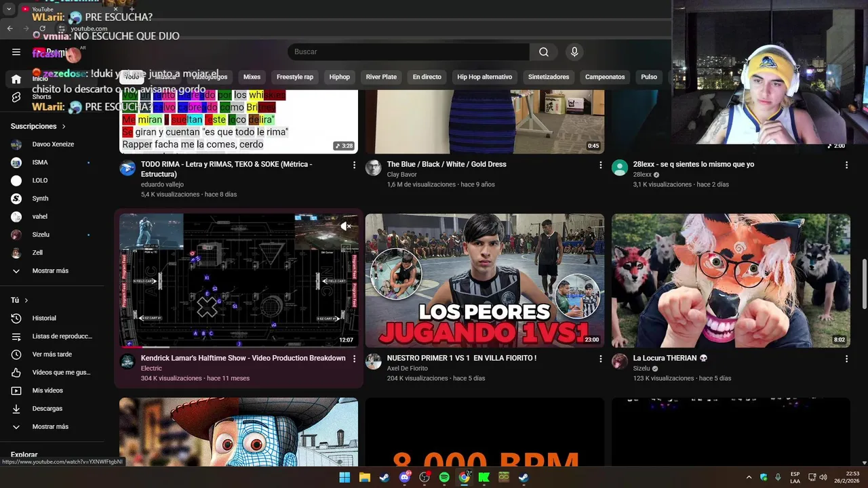This screenshot has width=868, height=488.
Task: Open The Blue / Black / White / Gold Dress title
Action: [447, 165]
